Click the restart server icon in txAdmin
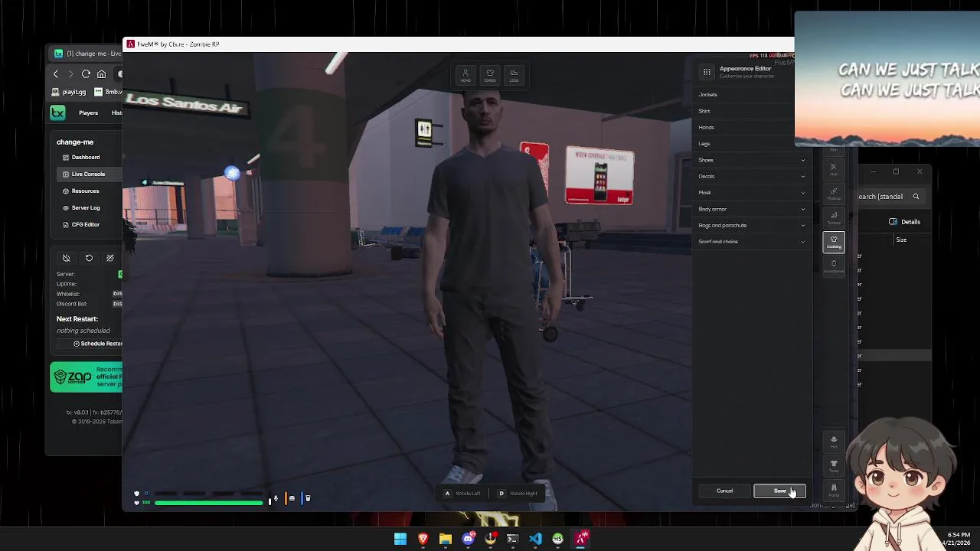 click(x=89, y=258)
